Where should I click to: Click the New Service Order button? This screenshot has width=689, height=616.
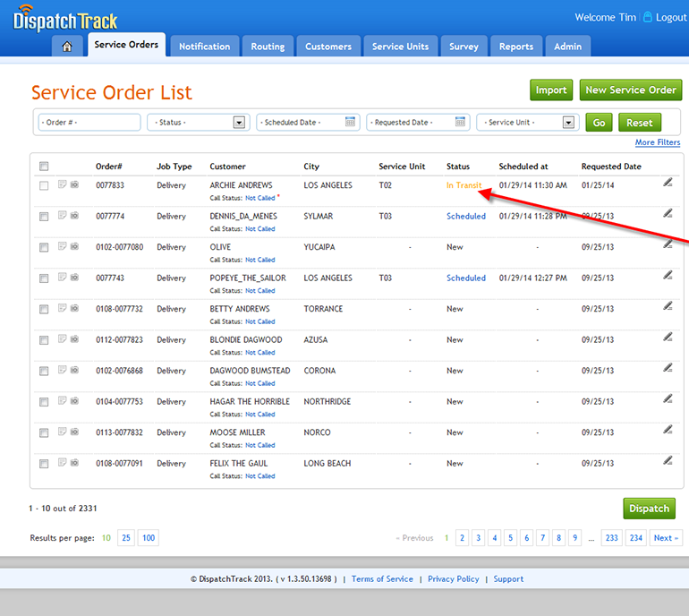[x=630, y=90]
